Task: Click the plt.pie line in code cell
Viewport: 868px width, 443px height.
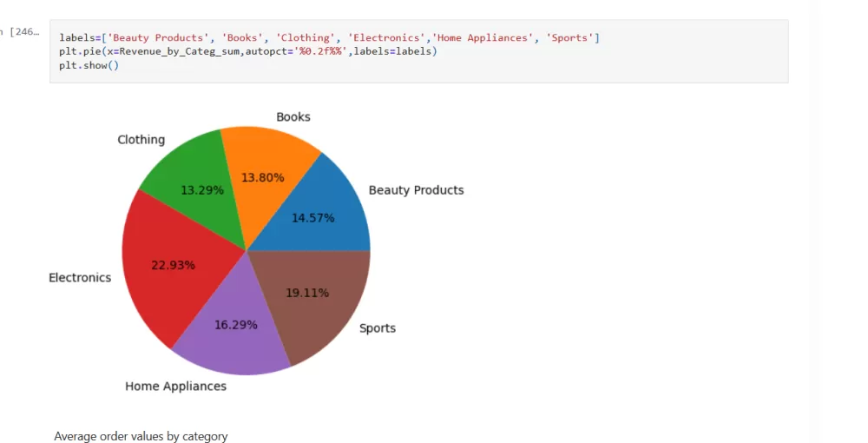Action: coord(248,52)
